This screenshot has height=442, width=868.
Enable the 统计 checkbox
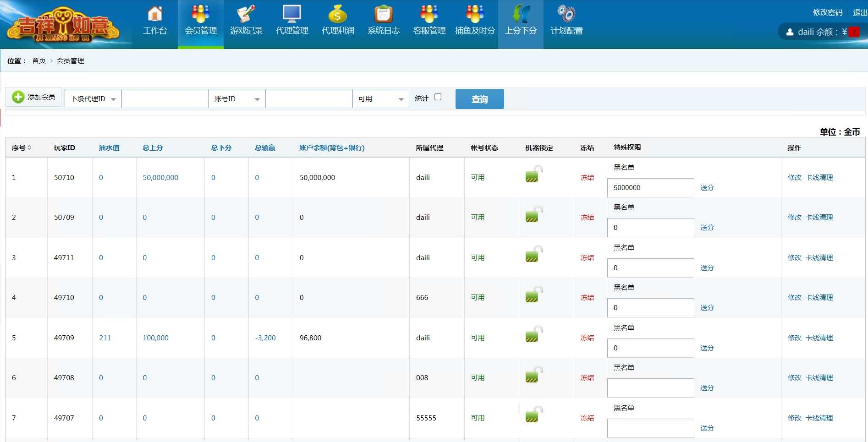438,97
